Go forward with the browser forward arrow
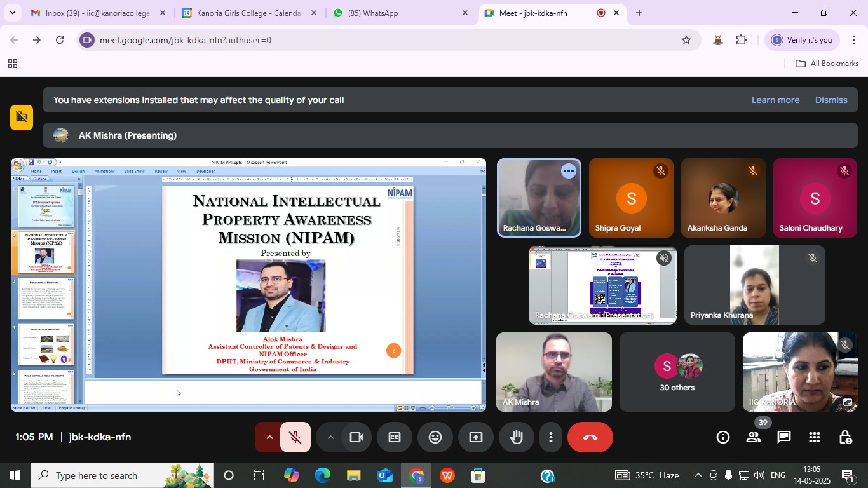The height and width of the screenshot is (488, 868). (37, 40)
